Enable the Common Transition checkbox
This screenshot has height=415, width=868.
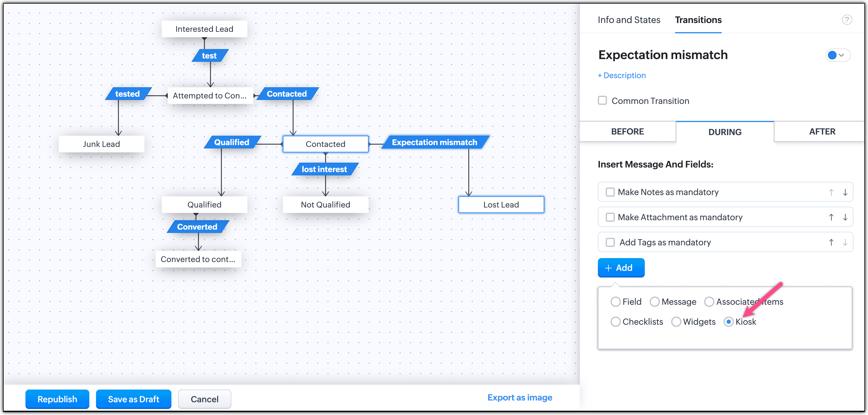602,101
